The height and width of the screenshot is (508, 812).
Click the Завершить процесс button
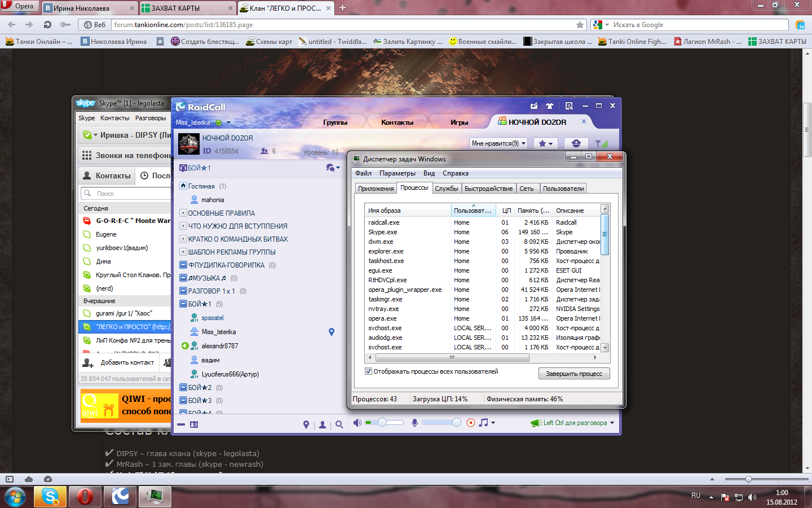(574, 374)
